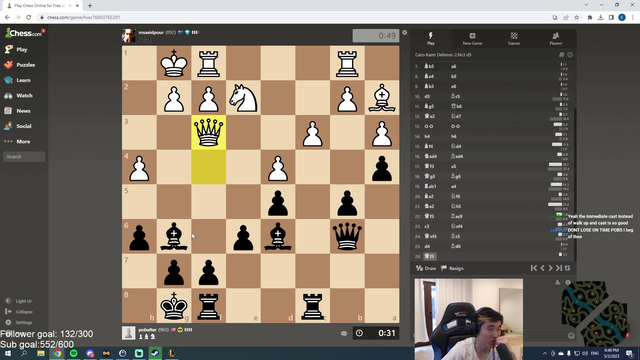
Task: Reload the browser page
Action: point(29,18)
